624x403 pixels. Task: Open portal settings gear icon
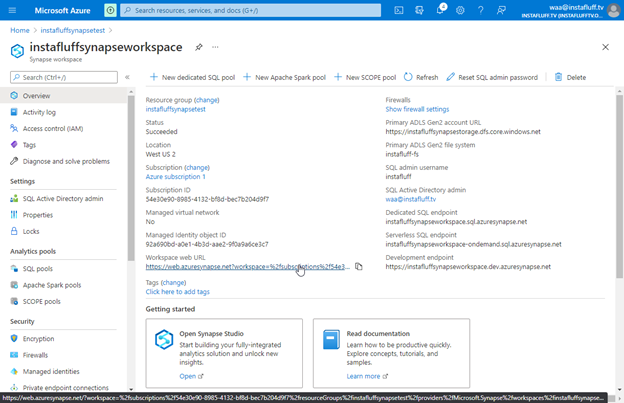coord(460,10)
